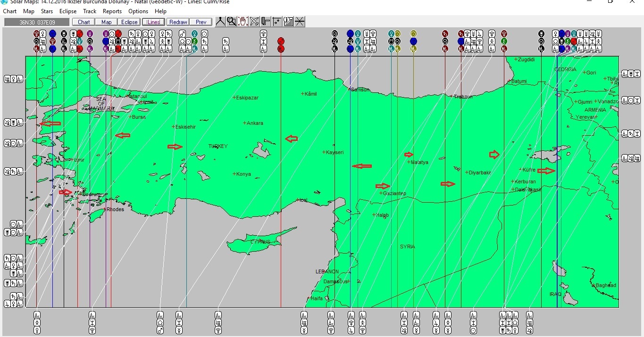This screenshot has height=337, width=644.
Task: Click the Solar Maps title bar icon
Action: (4, 3)
